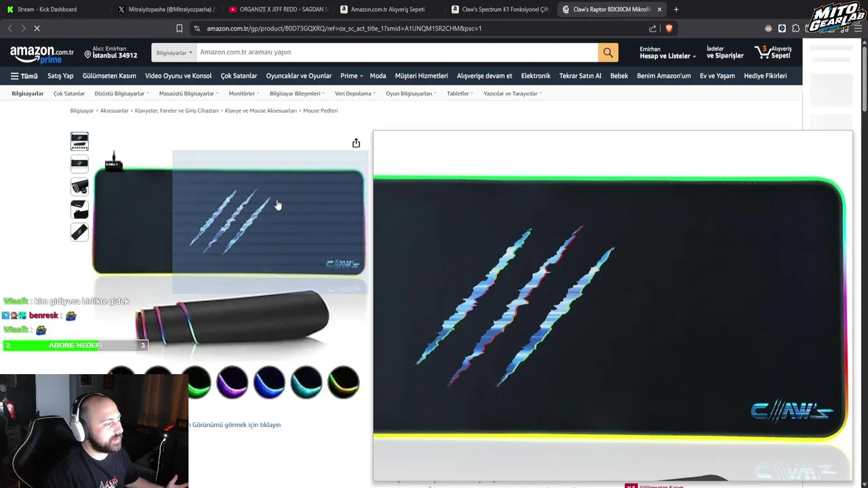Switch to Claw's Spectrum K1 tab

point(500,9)
